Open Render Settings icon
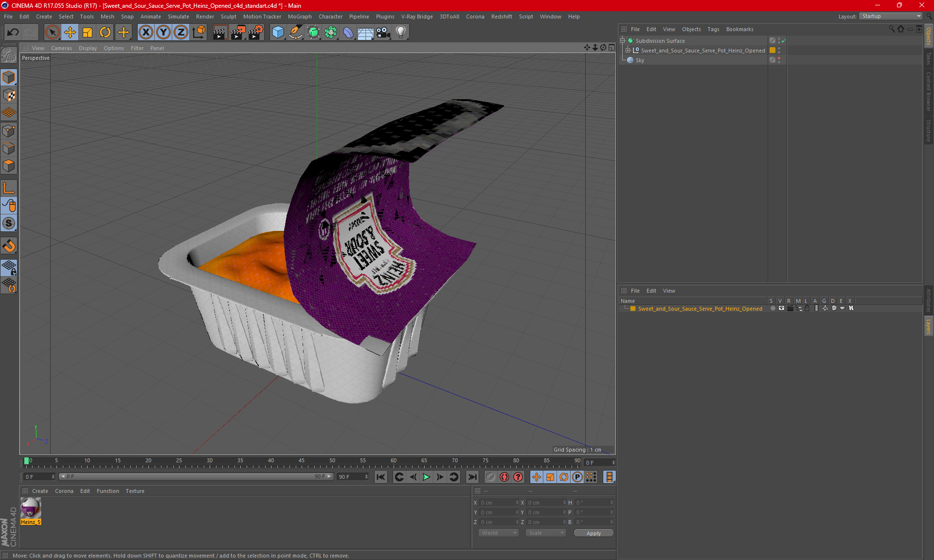 pos(256,33)
